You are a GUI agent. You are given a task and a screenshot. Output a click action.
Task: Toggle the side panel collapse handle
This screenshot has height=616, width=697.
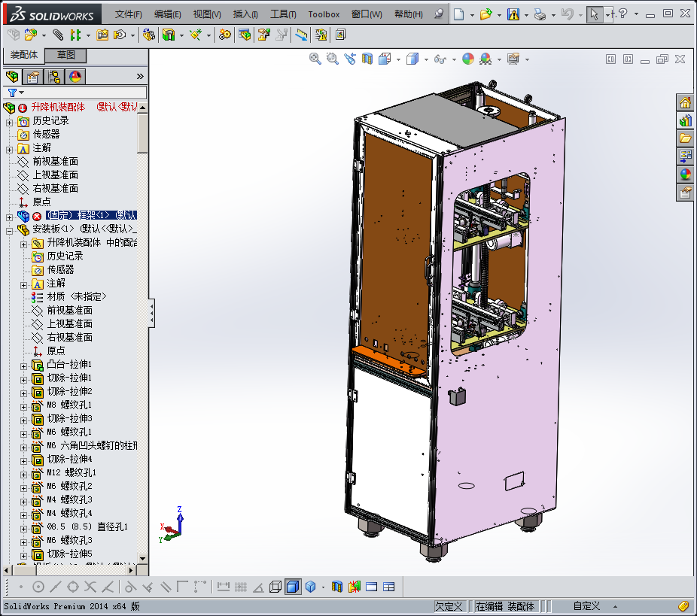(x=152, y=313)
